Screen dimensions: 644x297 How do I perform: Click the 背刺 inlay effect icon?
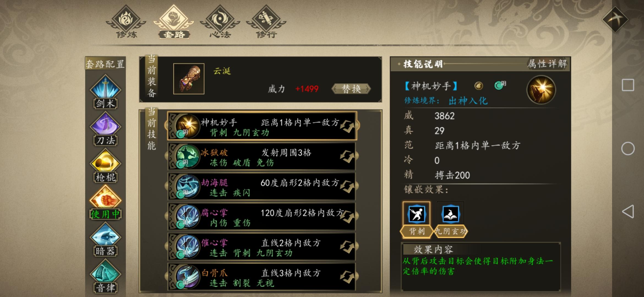click(x=416, y=214)
